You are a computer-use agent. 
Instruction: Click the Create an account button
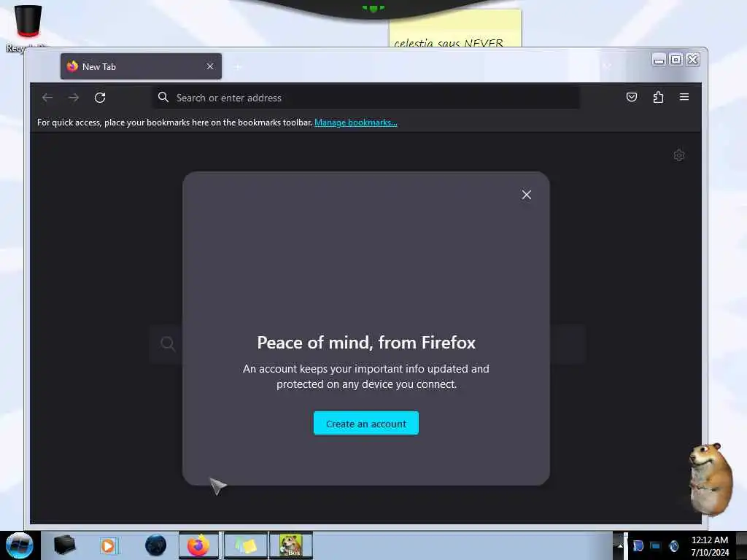click(366, 423)
